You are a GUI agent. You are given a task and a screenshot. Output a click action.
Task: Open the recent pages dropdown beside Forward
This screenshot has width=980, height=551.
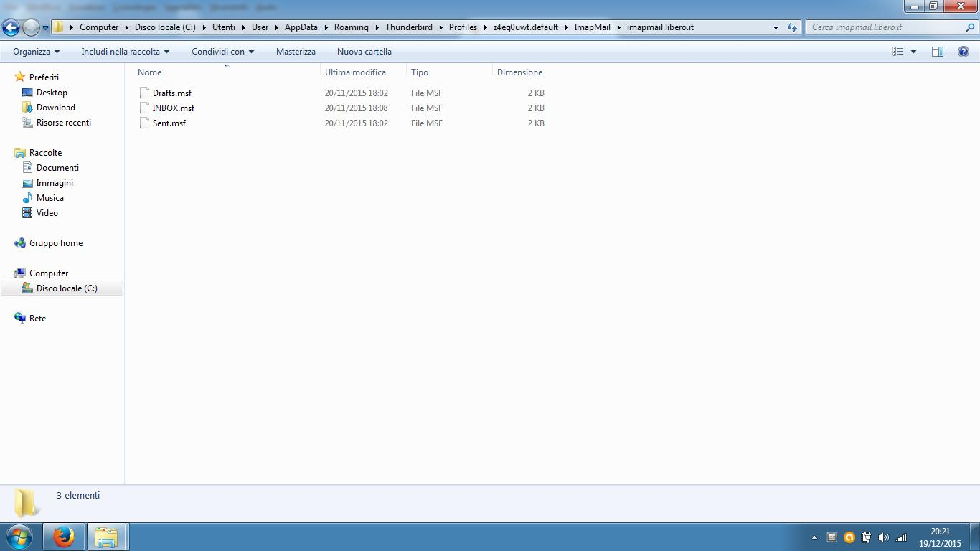coord(46,28)
